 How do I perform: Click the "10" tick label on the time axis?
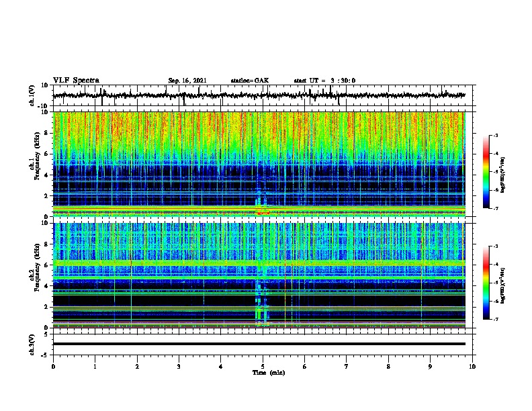tap(472, 367)
